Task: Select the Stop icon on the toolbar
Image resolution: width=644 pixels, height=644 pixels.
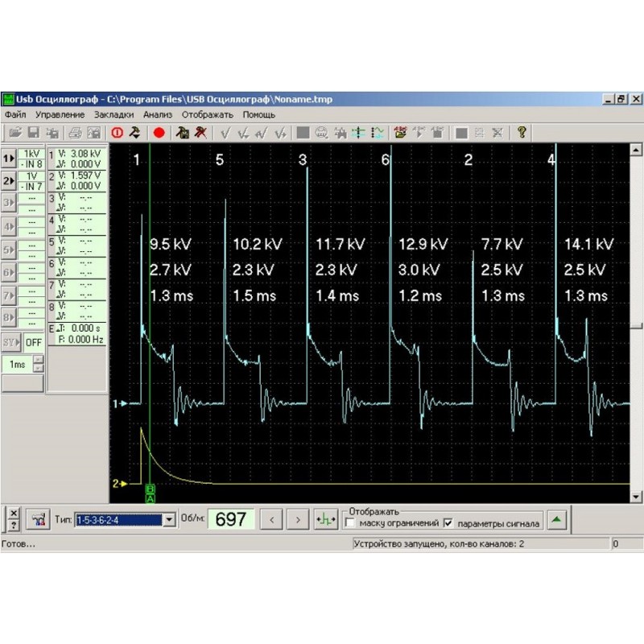Action: pyautogui.click(x=118, y=133)
